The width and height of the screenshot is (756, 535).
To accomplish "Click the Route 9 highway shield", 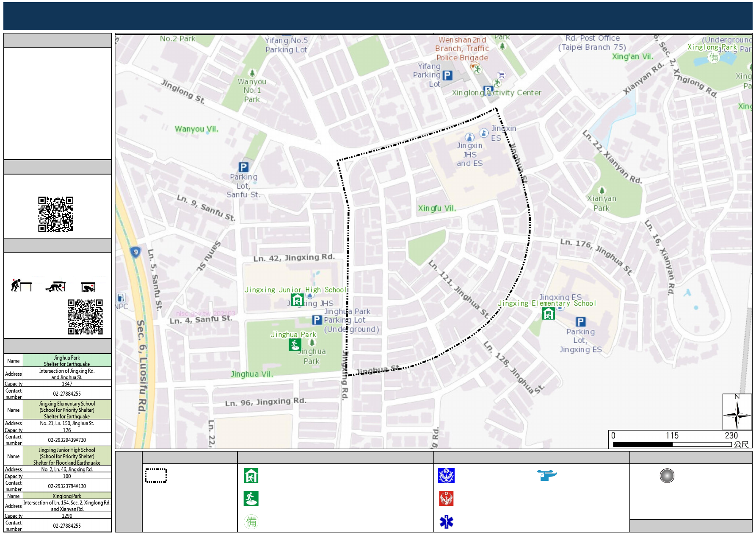I will click(x=135, y=252).
